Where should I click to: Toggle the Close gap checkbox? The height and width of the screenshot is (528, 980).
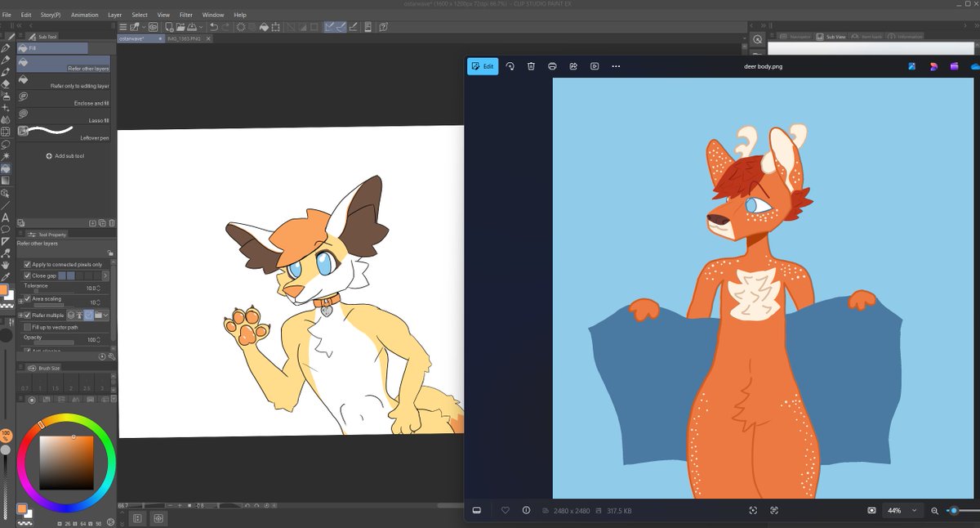click(27, 275)
